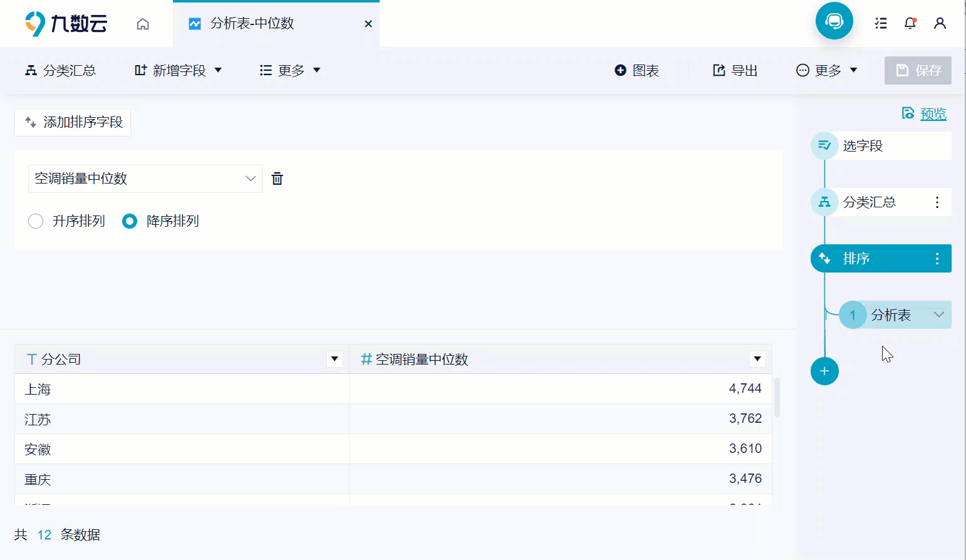The image size is (966, 560).
Task: Open the 排序 step options menu
Action: click(937, 259)
